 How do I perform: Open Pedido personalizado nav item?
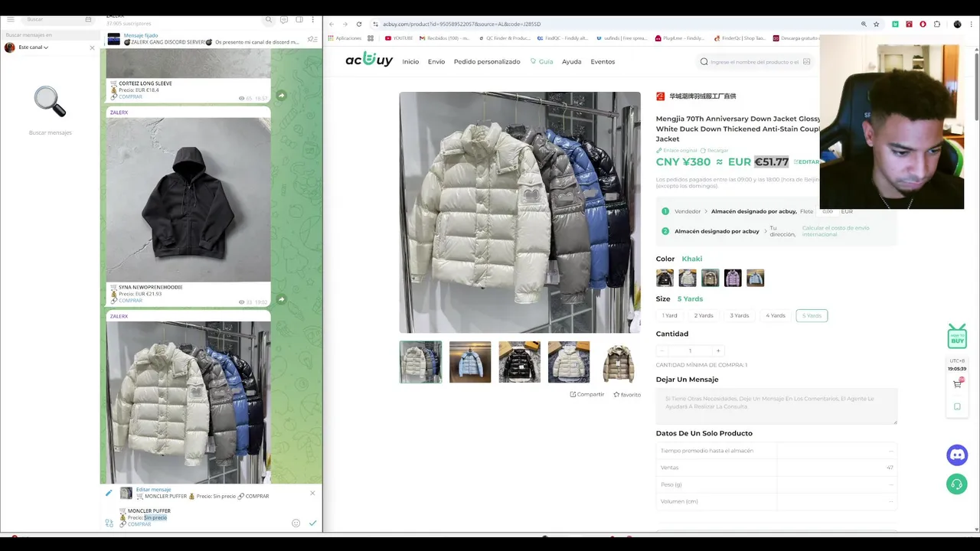point(487,62)
